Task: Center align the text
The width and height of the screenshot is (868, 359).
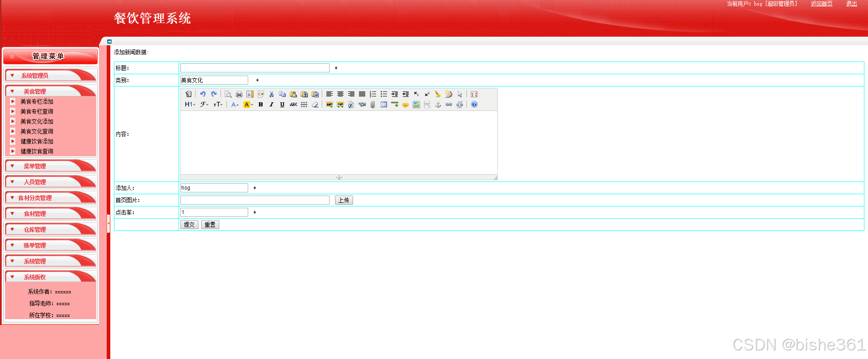Action: [x=340, y=94]
